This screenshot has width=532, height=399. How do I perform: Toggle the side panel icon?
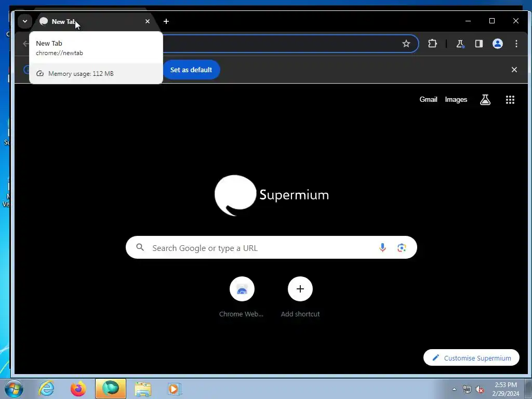[478, 44]
